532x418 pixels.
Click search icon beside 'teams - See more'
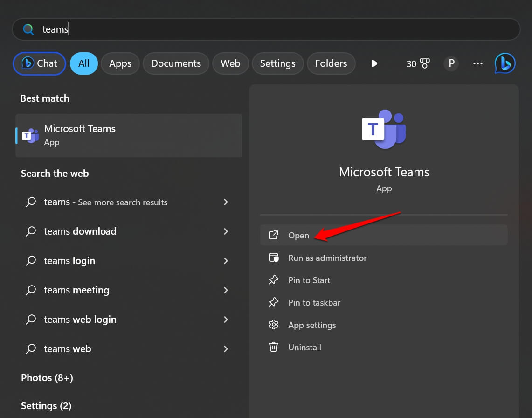(x=31, y=202)
